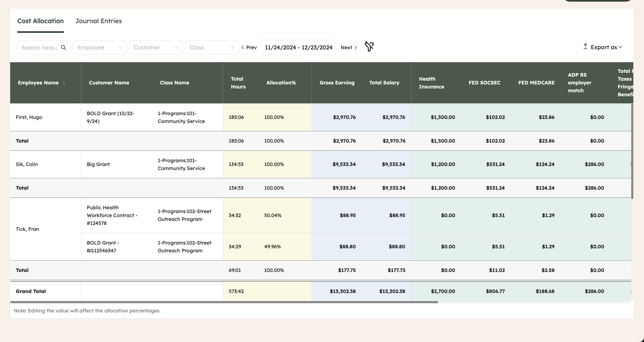This screenshot has width=644, height=342.
Task: Click the export upload arrow icon
Action: click(x=585, y=47)
